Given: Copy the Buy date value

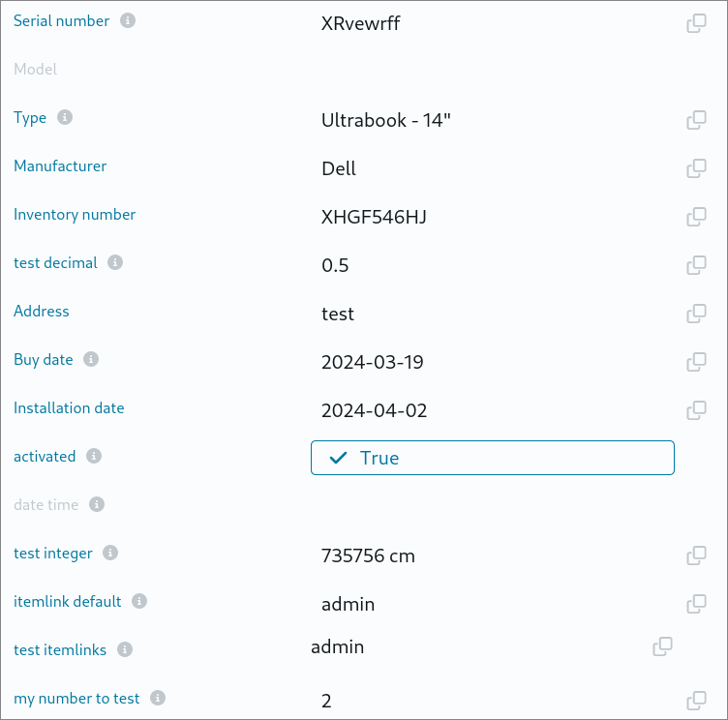Looking at the screenshot, I should point(695,362).
